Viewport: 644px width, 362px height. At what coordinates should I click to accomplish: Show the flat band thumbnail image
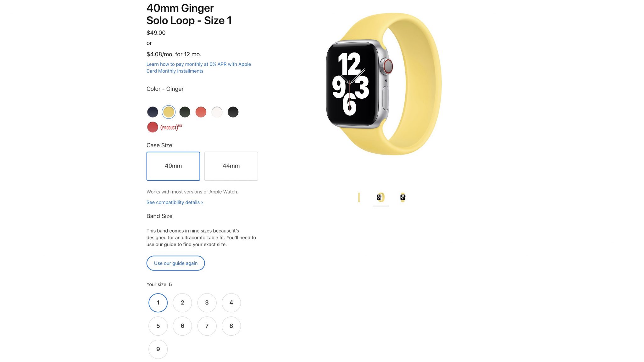[x=359, y=197]
